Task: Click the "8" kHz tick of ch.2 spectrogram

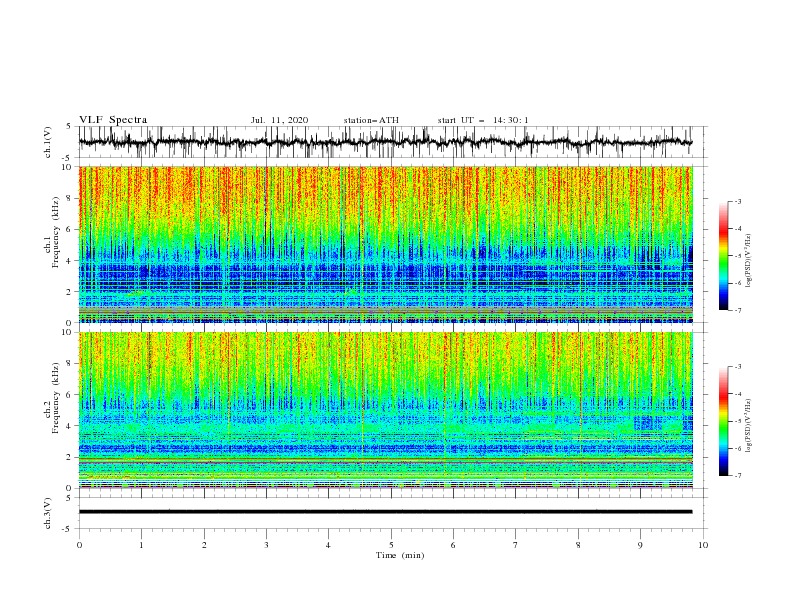Action: coord(70,364)
